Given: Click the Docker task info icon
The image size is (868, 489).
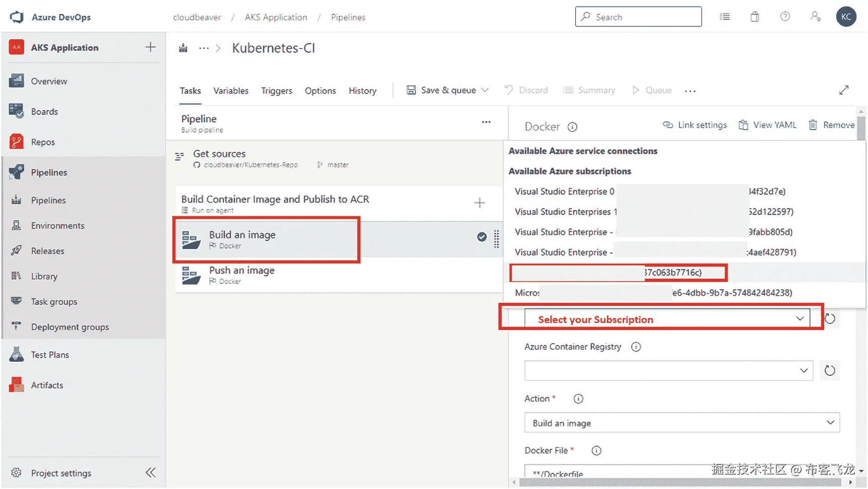Looking at the screenshot, I should pos(572,127).
